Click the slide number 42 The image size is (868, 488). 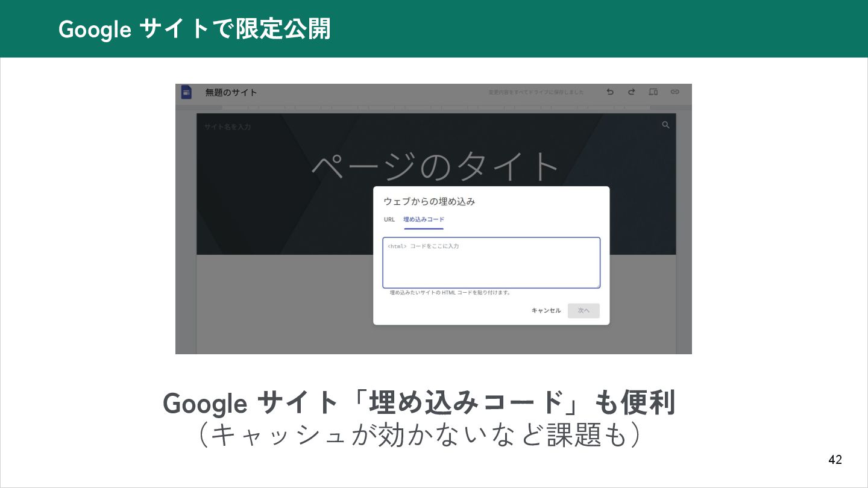click(x=835, y=460)
